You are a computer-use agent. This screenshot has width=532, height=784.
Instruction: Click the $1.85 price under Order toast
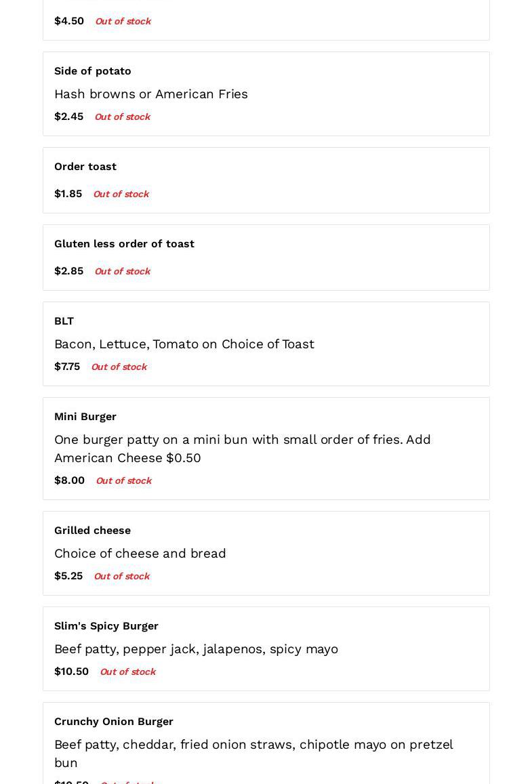pyautogui.click(x=68, y=194)
